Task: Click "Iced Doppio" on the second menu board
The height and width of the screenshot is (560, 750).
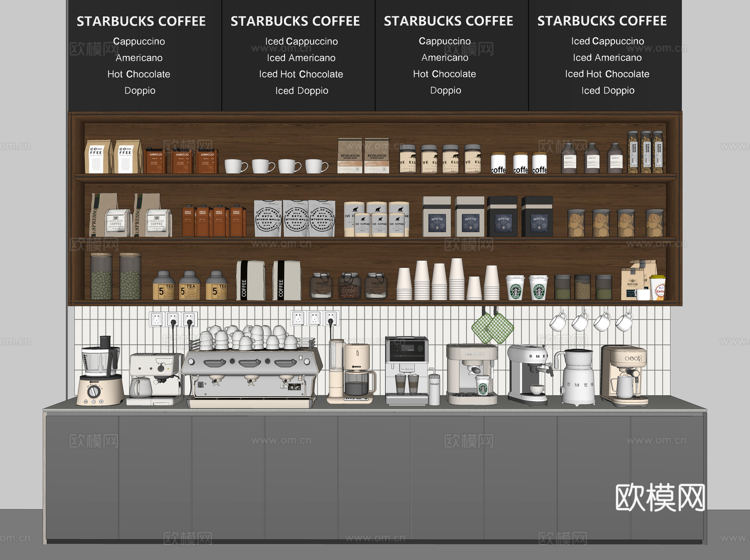Action: [x=302, y=90]
